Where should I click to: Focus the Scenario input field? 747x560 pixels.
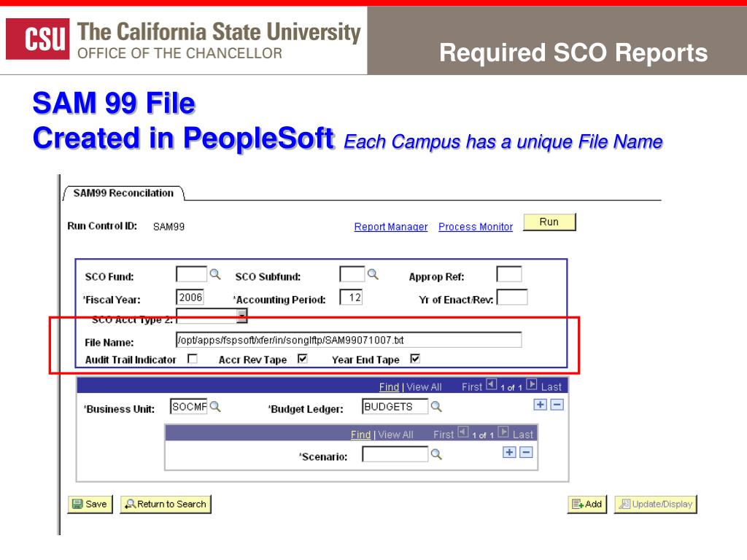(395, 454)
